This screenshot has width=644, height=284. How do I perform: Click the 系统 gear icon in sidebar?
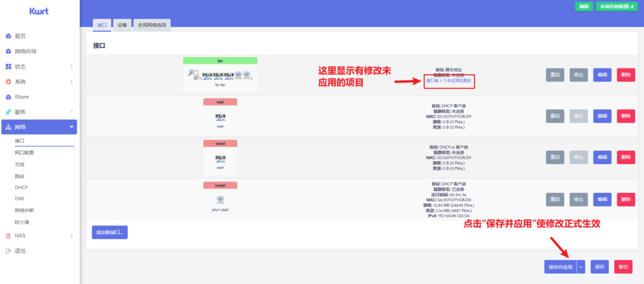coord(8,82)
